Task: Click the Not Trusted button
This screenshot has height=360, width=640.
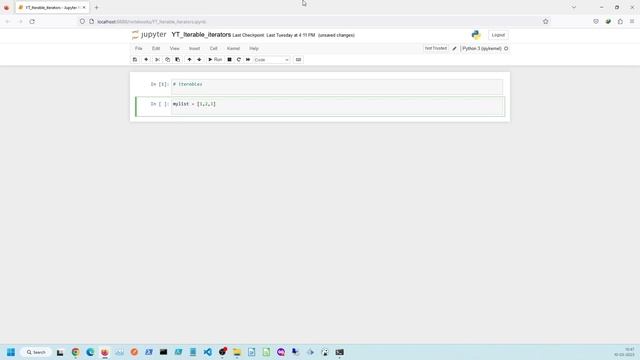Action: (436, 48)
